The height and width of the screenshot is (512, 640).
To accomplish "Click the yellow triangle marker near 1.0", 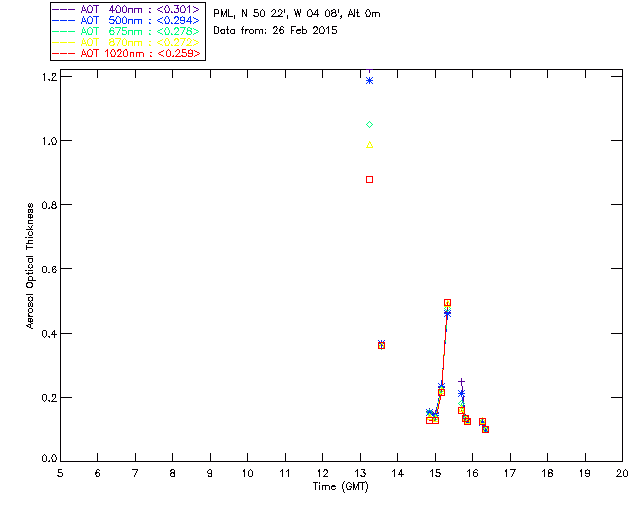I will click(369, 145).
